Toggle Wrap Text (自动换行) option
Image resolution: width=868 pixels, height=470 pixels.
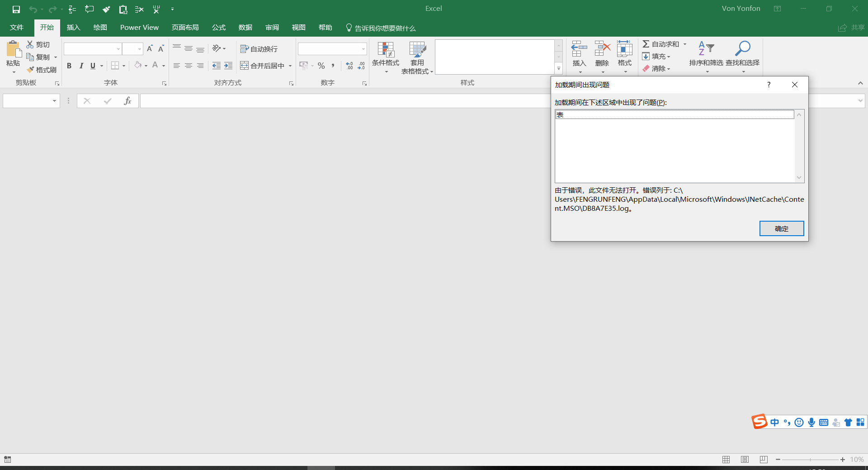(x=259, y=49)
